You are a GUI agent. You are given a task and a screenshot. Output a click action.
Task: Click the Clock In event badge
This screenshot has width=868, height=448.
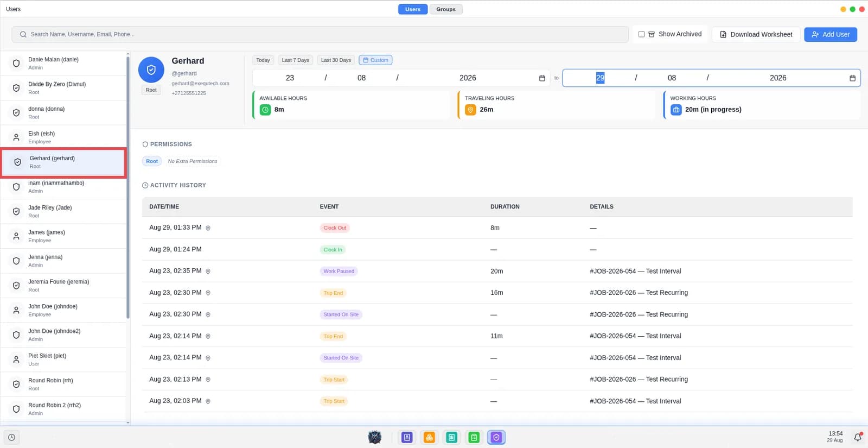(x=333, y=250)
